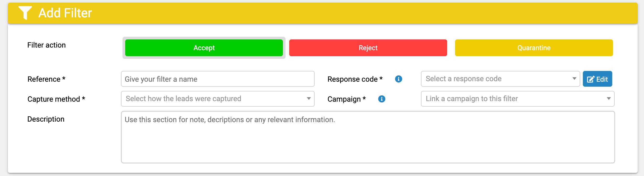Open the Capture method dropdown arrow

(309, 99)
